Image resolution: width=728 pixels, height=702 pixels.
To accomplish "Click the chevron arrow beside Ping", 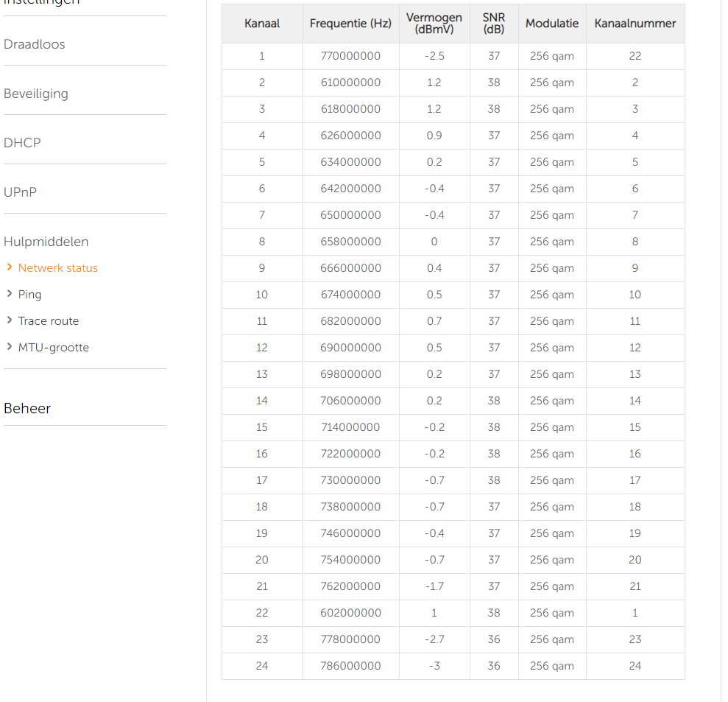I will [10, 294].
